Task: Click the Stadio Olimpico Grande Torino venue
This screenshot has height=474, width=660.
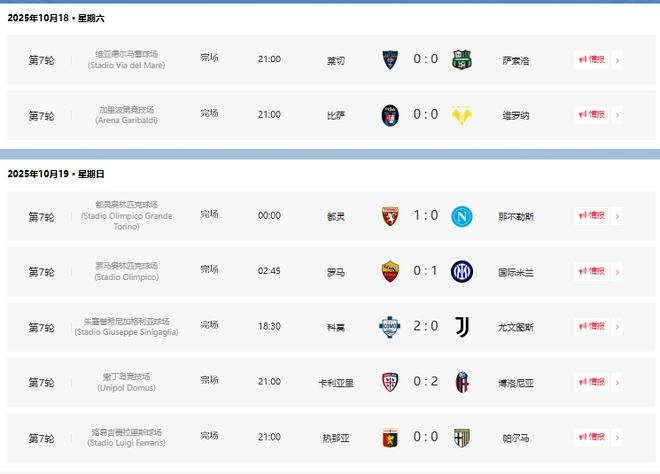Action: [127, 216]
